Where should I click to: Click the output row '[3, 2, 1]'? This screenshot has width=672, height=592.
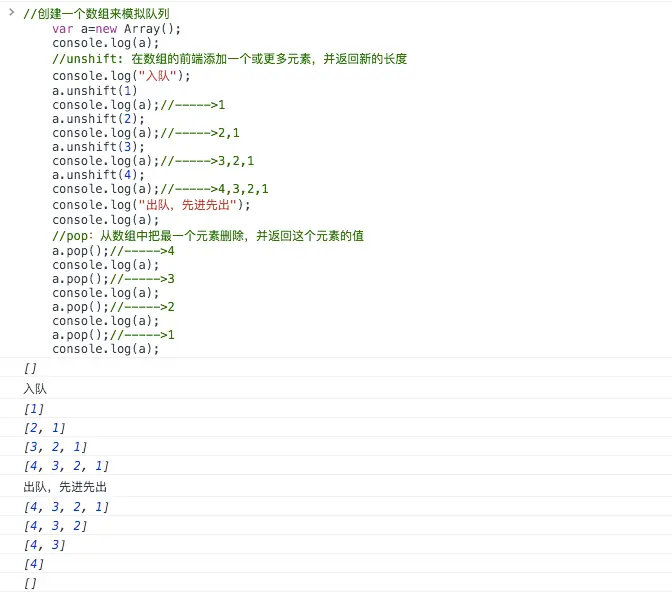pos(336,447)
